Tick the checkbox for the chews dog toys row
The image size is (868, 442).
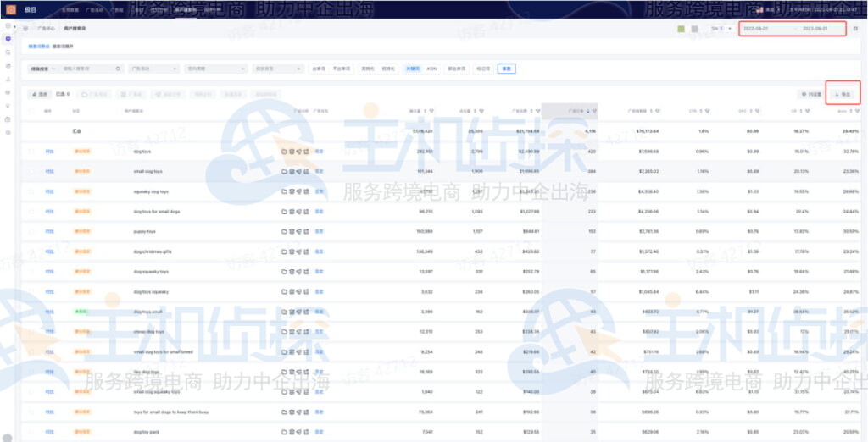pyautogui.click(x=31, y=332)
